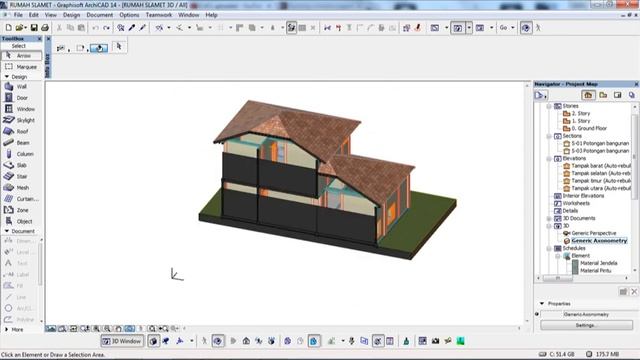
Task: Select the Skylight tool
Action: click(21, 120)
